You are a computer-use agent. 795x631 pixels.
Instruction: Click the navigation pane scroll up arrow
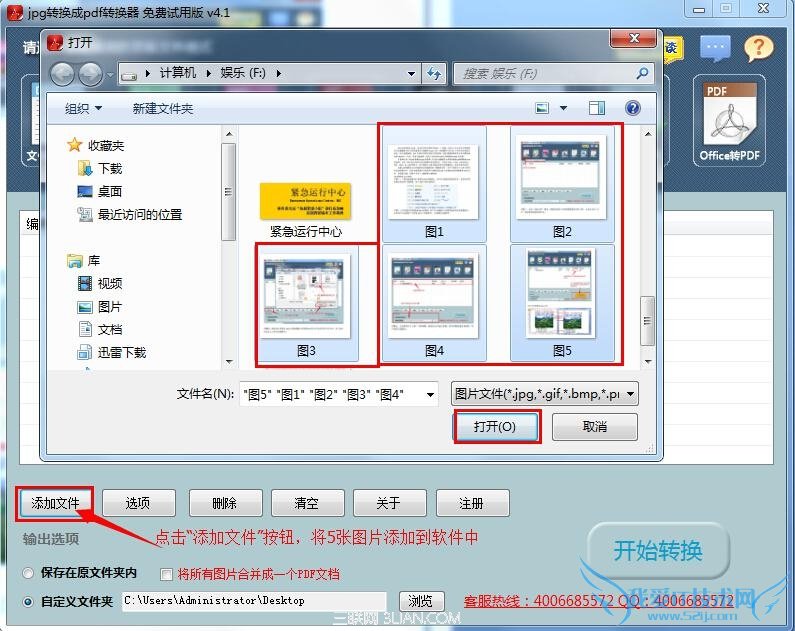(x=229, y=134)
